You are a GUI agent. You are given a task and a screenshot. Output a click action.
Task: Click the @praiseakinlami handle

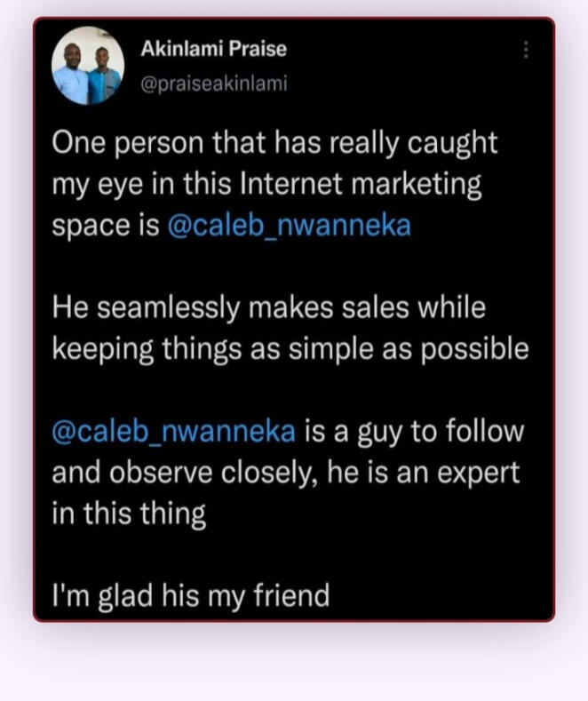coord(214,84)
